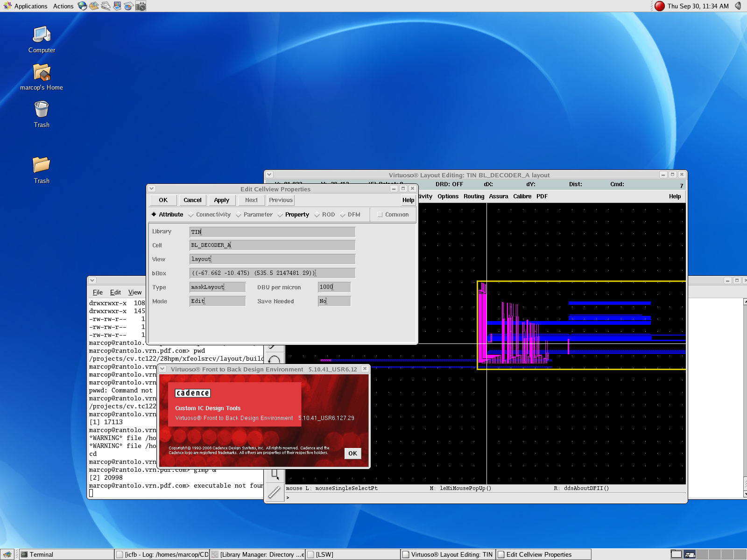Screen dimensions: 747x560
Task: Open the Computer desktop icon
Action: tap(42, 40)
